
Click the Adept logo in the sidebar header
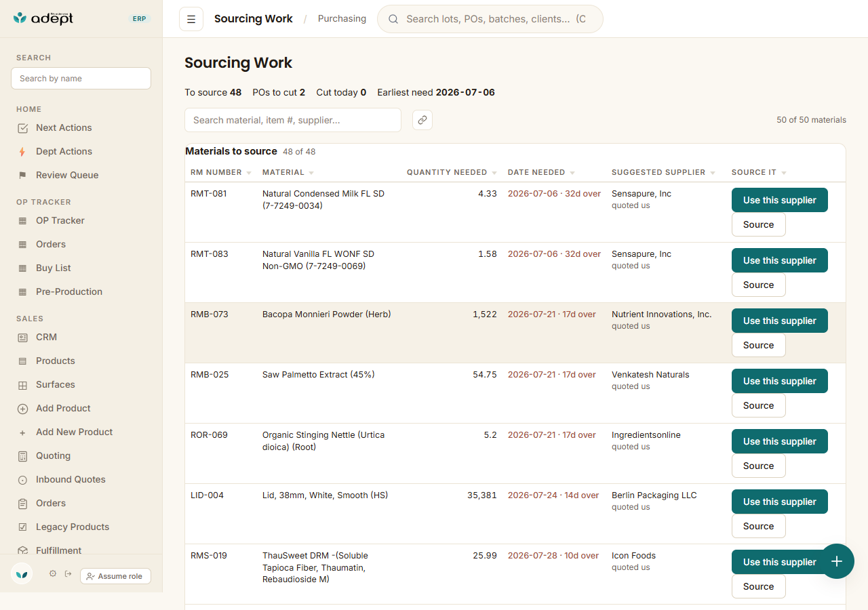(x=43, y=18)
